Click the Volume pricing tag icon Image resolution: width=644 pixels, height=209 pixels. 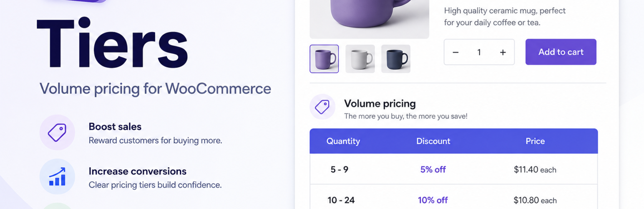click(322, 107)
